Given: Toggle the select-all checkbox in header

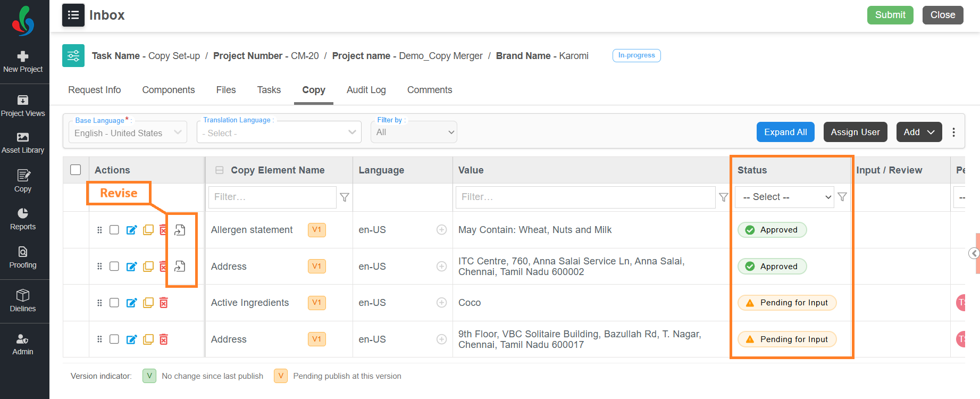Looking at the screenshot, I should click(x=76, y=170).
